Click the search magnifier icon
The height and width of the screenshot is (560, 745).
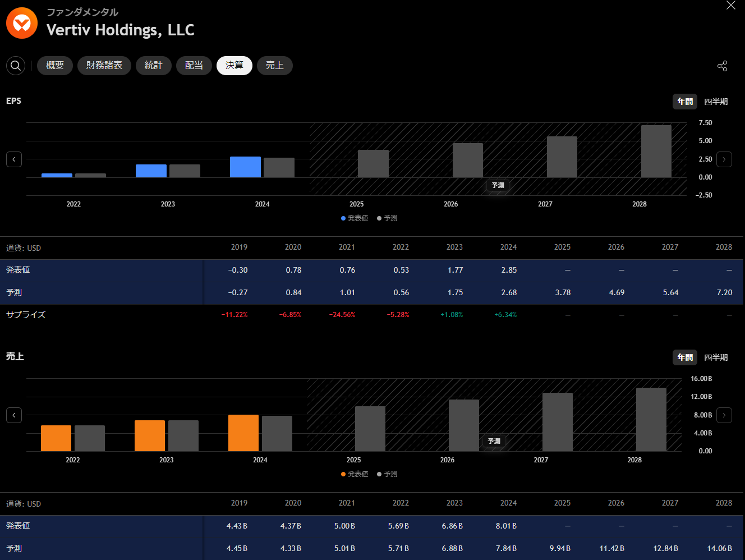click(16, 66)
